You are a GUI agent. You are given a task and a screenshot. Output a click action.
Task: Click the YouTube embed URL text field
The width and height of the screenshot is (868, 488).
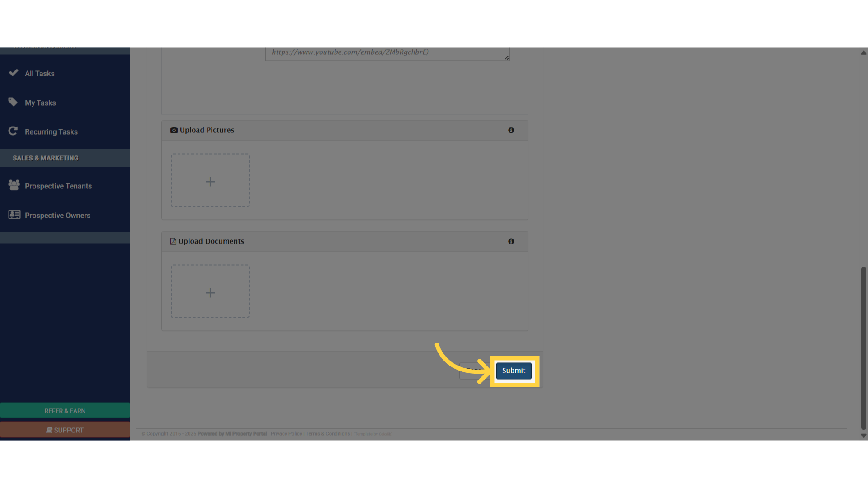[x=387, y=53]
